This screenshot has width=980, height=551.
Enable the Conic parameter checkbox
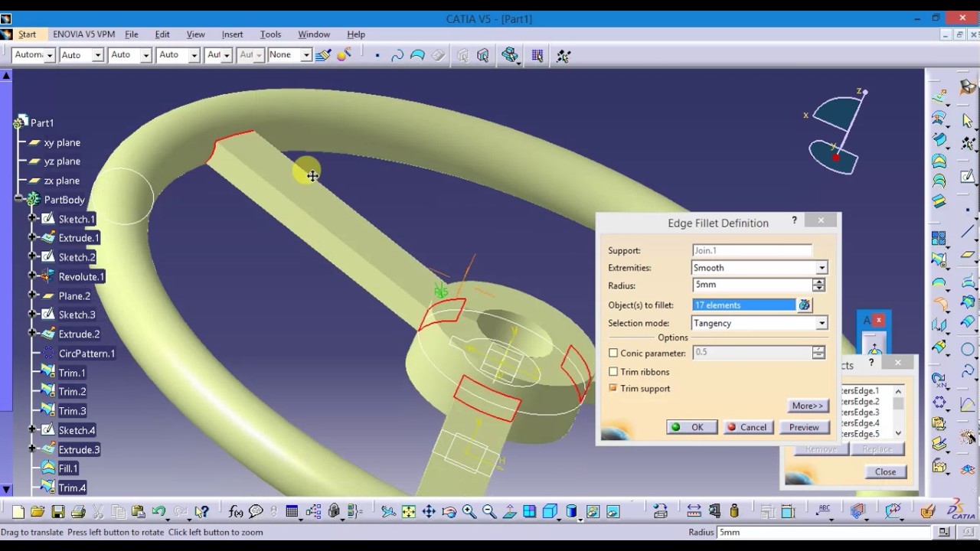click(613, 354)
